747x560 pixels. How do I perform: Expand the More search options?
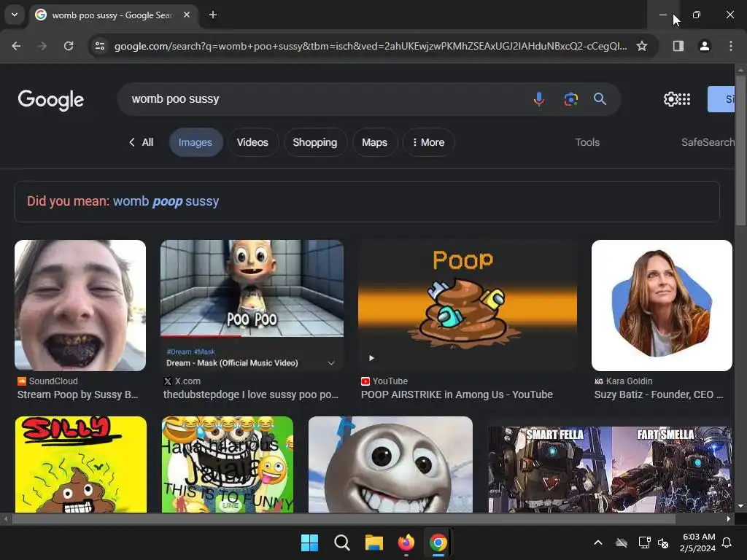(x=428, y=142)
